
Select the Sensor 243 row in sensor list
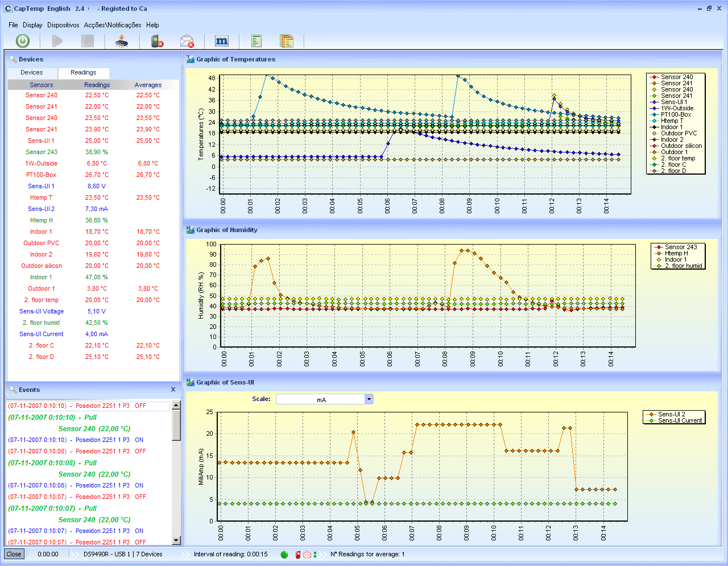coord(93,152)
